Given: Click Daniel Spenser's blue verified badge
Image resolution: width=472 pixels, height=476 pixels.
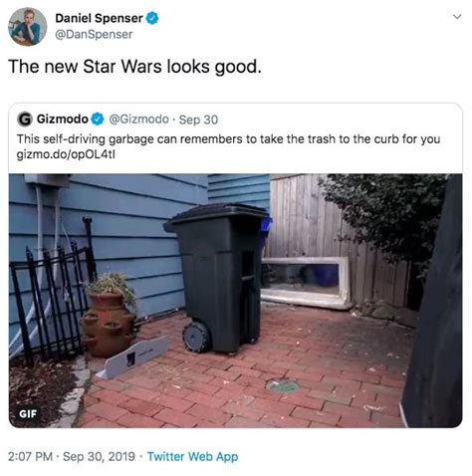Looking at the screenshot, I should click(x=152, y=18).
